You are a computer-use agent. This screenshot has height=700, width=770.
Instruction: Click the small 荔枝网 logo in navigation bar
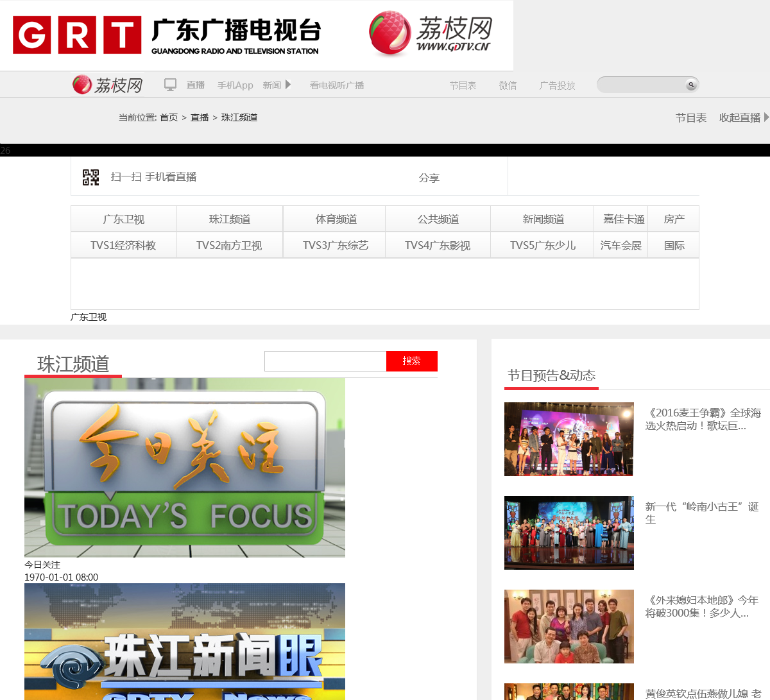coord(107,85)
